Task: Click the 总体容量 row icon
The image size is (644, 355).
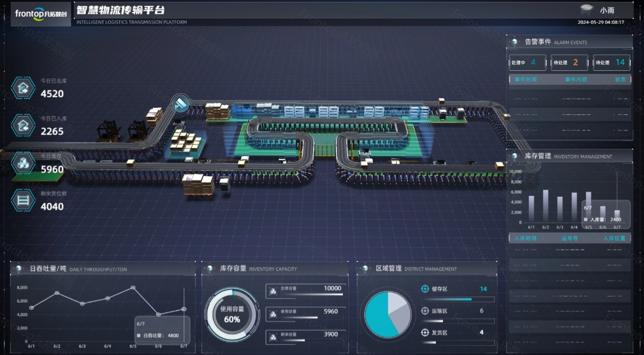Action: [273, 289]
